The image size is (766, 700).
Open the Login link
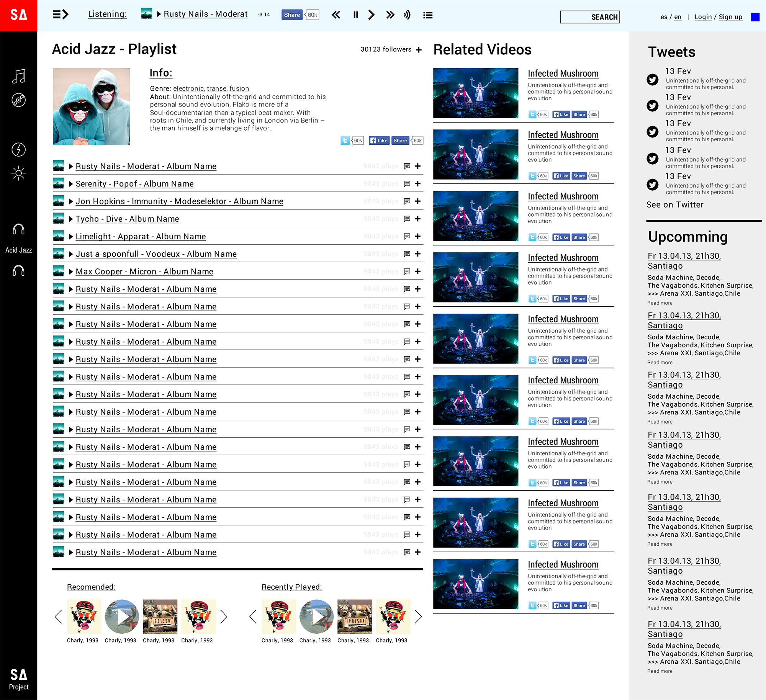coord(703,17)
